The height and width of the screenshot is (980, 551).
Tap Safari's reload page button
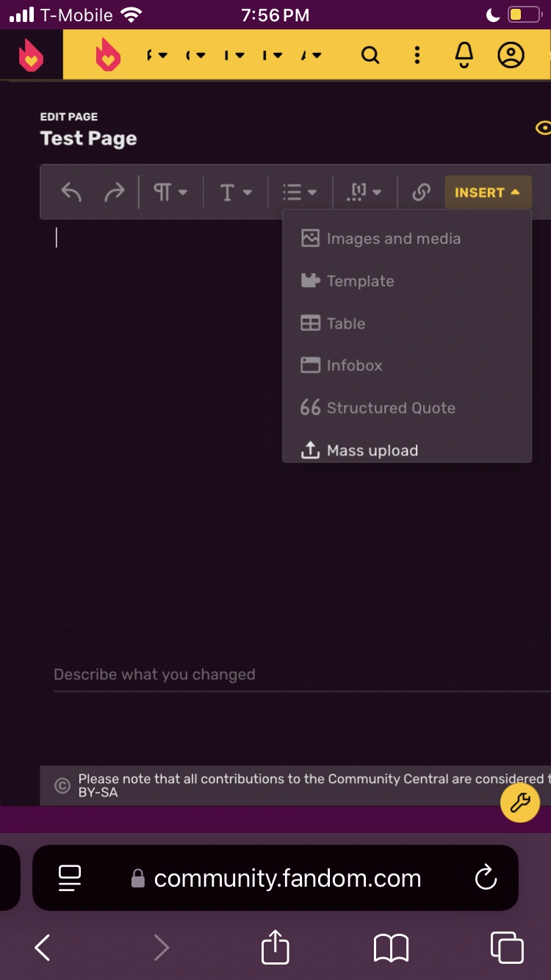pos(486,878)
